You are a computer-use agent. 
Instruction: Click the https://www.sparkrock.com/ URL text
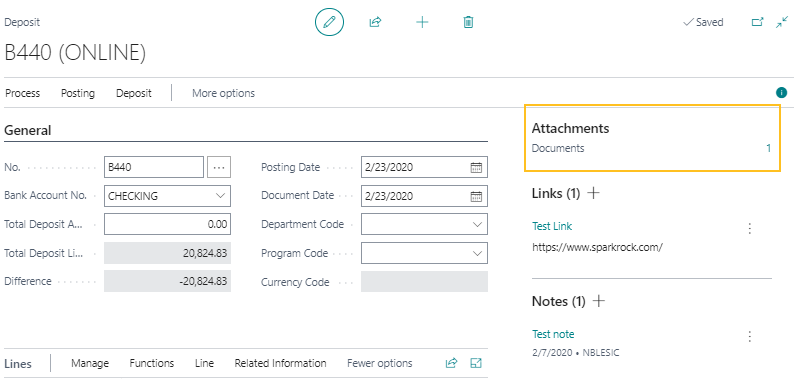click(x=597, y=248)
